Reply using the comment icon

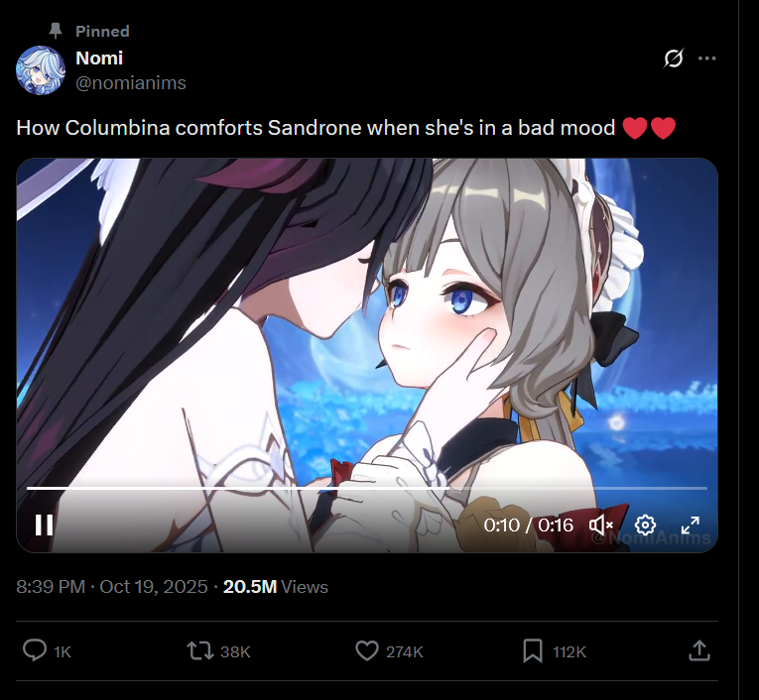pyautogui.click(x=35, y=650)
